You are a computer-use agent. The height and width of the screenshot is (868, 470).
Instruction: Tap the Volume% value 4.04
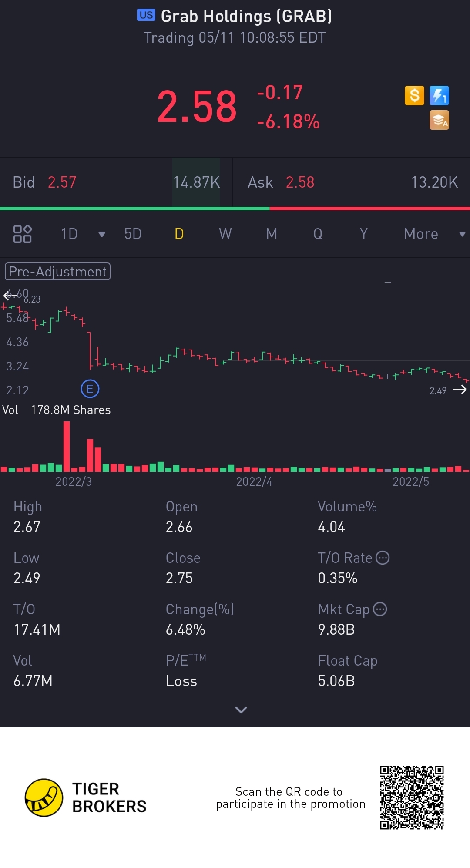point(331,527)
